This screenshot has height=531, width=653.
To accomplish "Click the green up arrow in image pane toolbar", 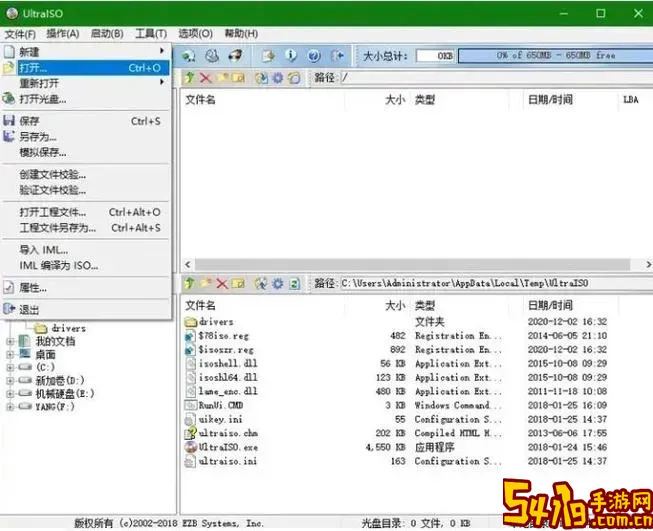I will (189, 77).
